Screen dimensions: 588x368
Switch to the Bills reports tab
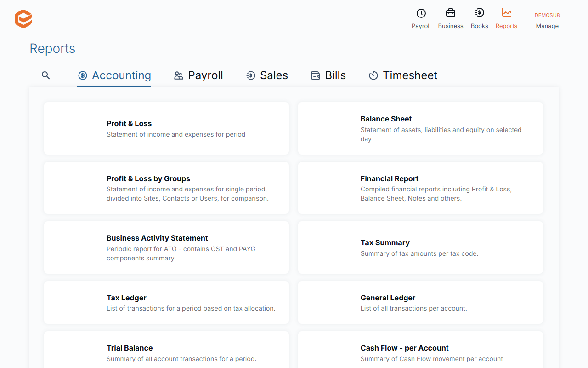pyautogui.click(x=328, y=75)
